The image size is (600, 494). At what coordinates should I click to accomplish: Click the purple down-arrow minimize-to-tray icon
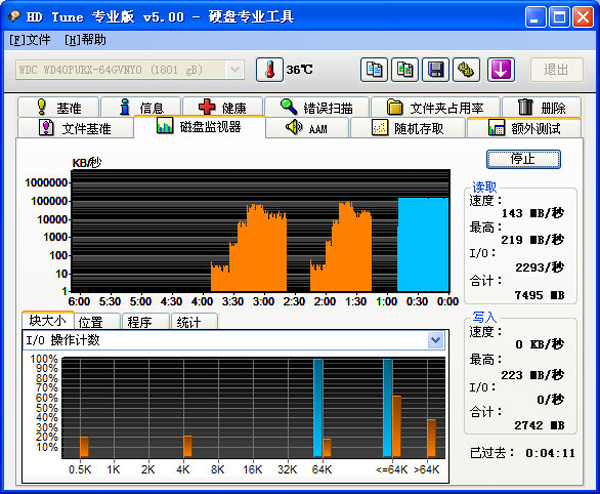(501, 70)
